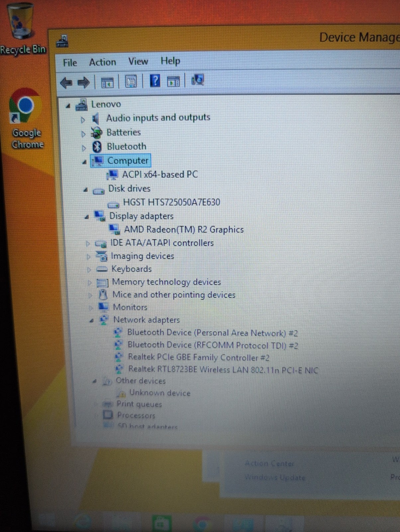Open the Action menu
The width and height of the screenshot is (400, 532).
tap(102, 62)
